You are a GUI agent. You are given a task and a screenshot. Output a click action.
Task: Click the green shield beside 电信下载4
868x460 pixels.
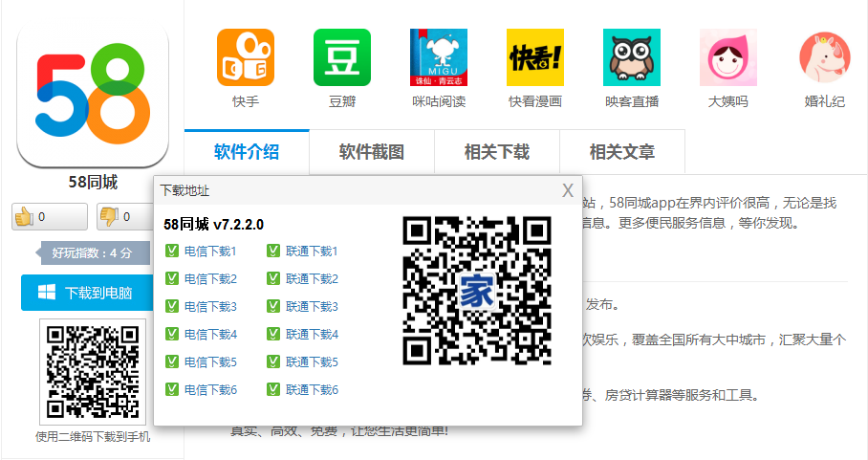coord(172,335)
